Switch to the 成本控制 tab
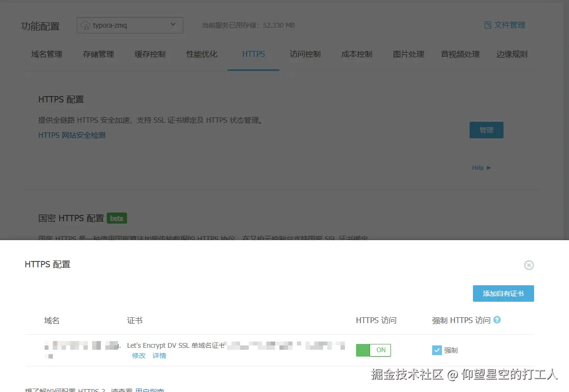569x392 pixels. click(357, 54)
